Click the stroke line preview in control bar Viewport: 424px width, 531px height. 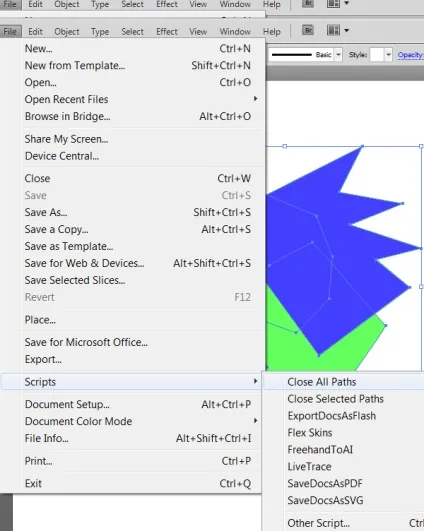pos(292,55)
